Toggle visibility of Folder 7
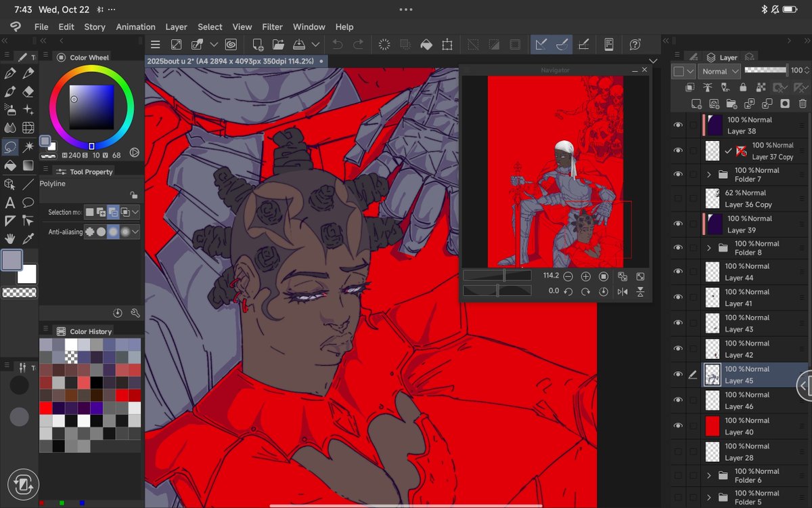812x508 pixels. pyautogui.click(x=678, y=174)
